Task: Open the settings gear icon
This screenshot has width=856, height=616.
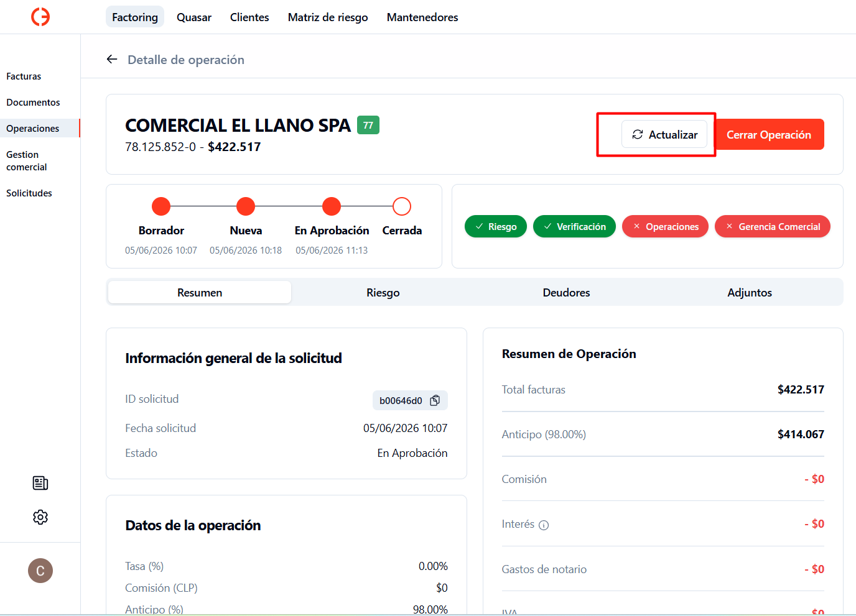Action: click(40, 517)
